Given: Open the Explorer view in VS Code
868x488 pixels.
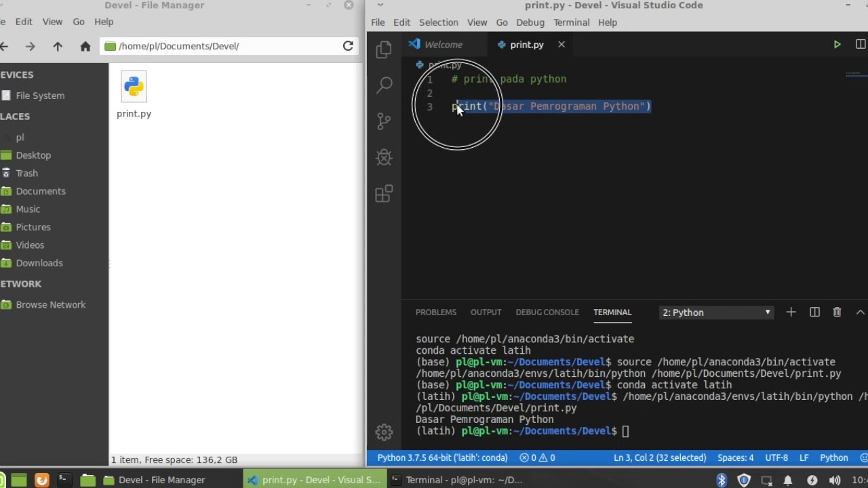Looking at the screenshot, I should point(384,49).
